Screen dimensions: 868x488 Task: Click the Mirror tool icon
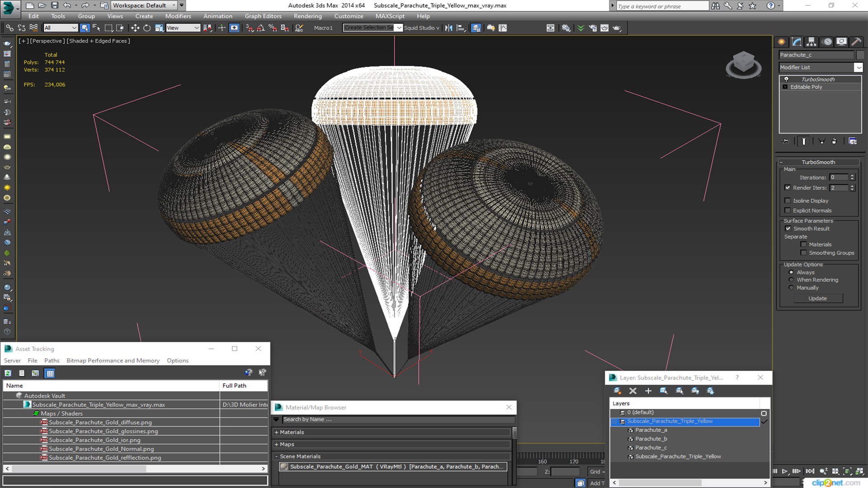(448, 28)
